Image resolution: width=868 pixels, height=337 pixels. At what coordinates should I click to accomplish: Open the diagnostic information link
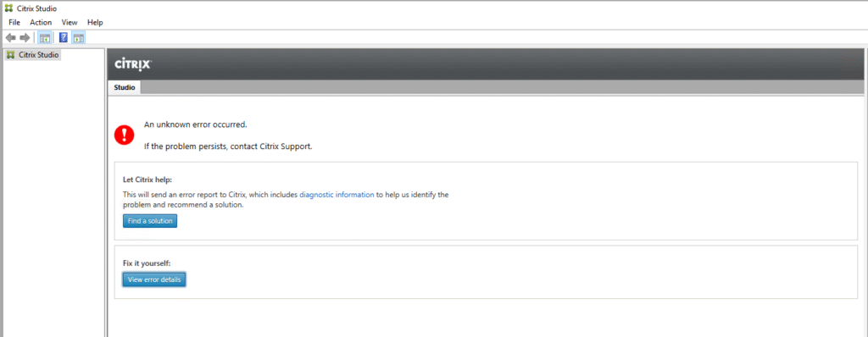[x=337, y=195]
